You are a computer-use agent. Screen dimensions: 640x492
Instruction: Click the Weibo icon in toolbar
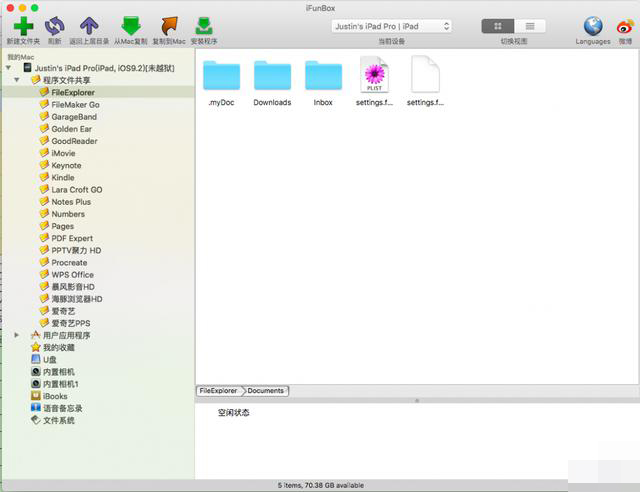[x=625, y=25]
